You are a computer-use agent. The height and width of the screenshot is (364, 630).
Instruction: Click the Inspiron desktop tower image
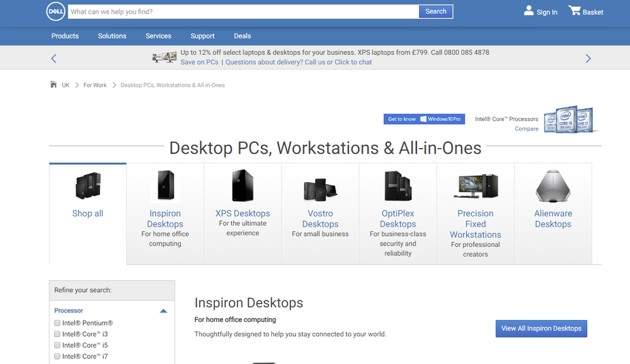(165, 185)
